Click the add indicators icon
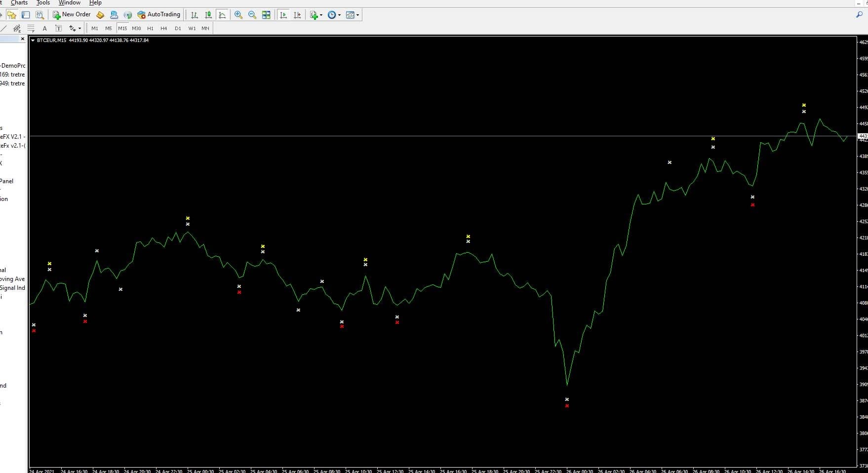The image size is (868, 473). pyautogui.click(x=314, y=15)
